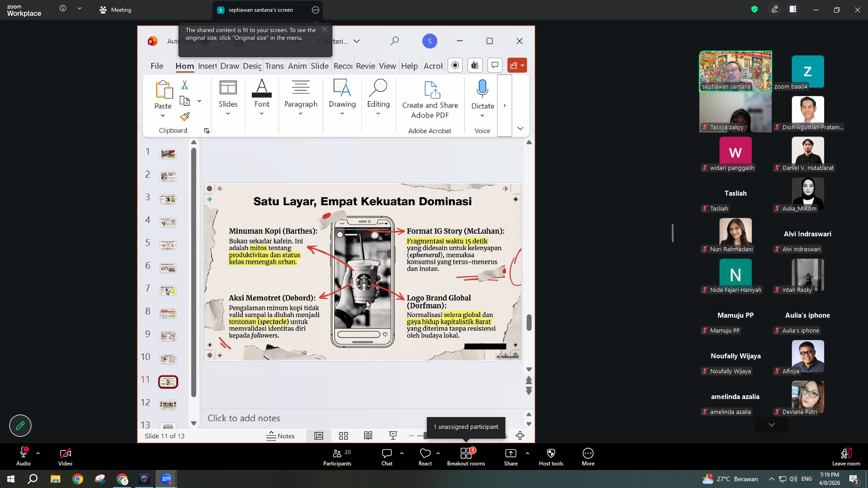The image size is (868, 488).
Task: Select slide 12 thumbnail
Action: point(168,404)
